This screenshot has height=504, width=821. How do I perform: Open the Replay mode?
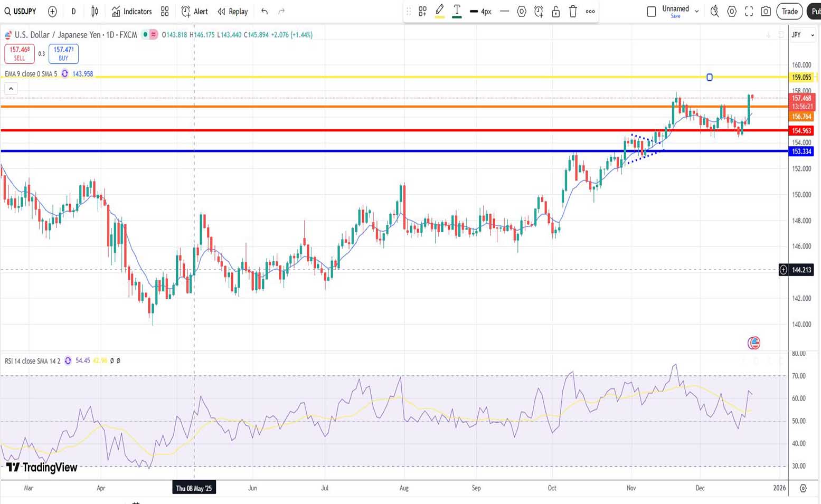coord(232,11)
